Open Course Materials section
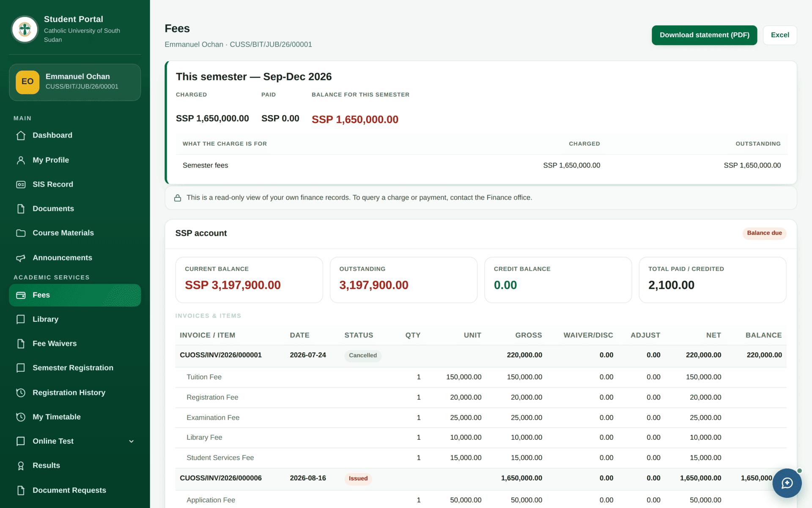The height and width of the screenshot is (508, 812). point(75,233)
